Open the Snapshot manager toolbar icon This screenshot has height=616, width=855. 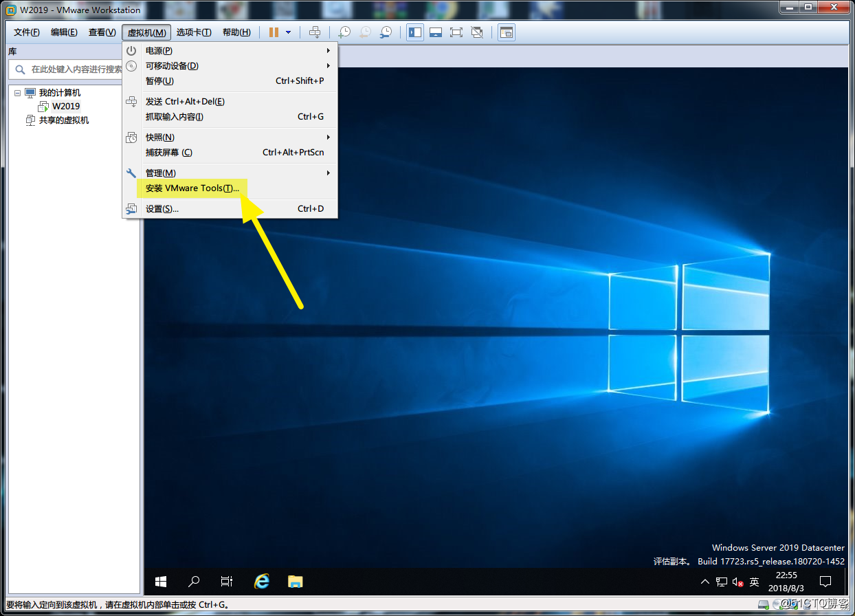(x=386, y=32)
